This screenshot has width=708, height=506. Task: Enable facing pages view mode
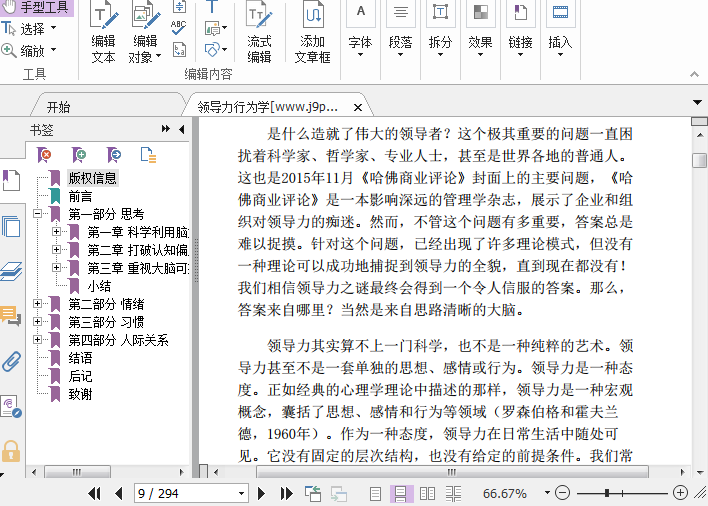tap(427, 493)
